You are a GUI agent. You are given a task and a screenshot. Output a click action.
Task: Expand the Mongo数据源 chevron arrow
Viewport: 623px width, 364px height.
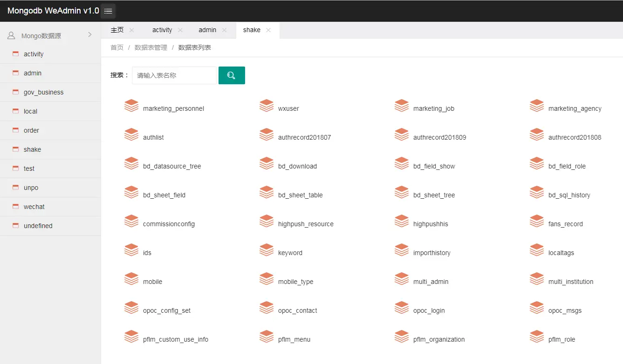(x=90, y=34)
